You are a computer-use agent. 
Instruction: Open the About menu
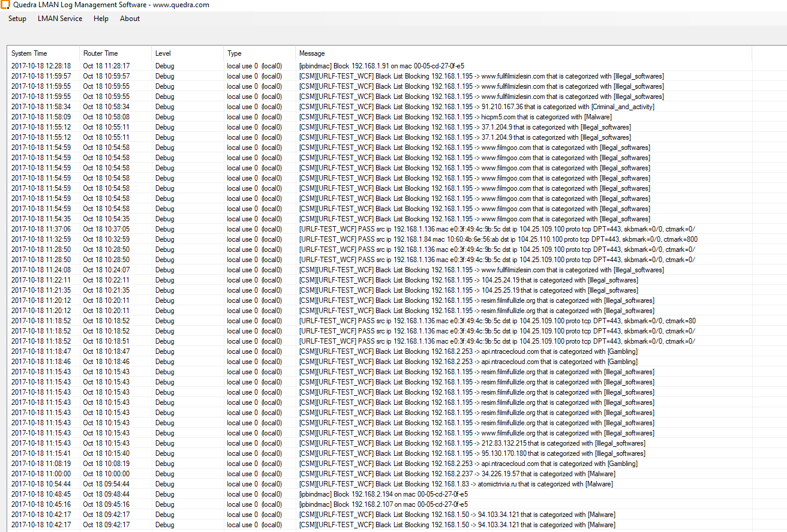(130, 19)
